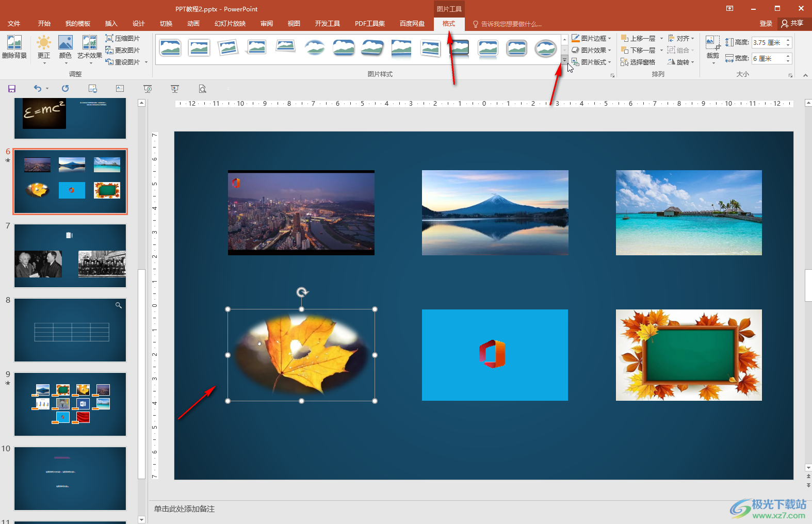
Task: Click the text box icon in quick access toolbar
Action: point(120,89)
